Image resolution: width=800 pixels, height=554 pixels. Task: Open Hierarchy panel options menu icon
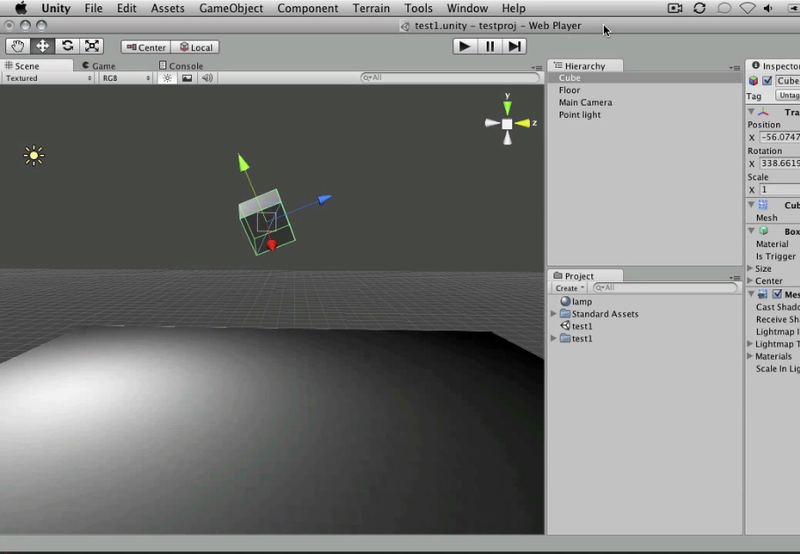tap(734, 67)
